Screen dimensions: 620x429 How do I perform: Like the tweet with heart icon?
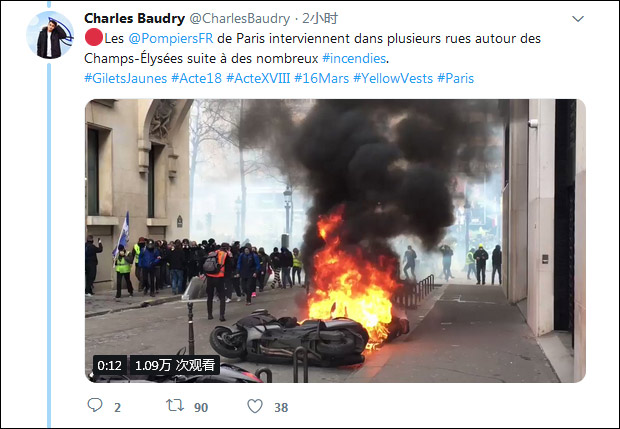pyautogui.click(x=255, y=406)
